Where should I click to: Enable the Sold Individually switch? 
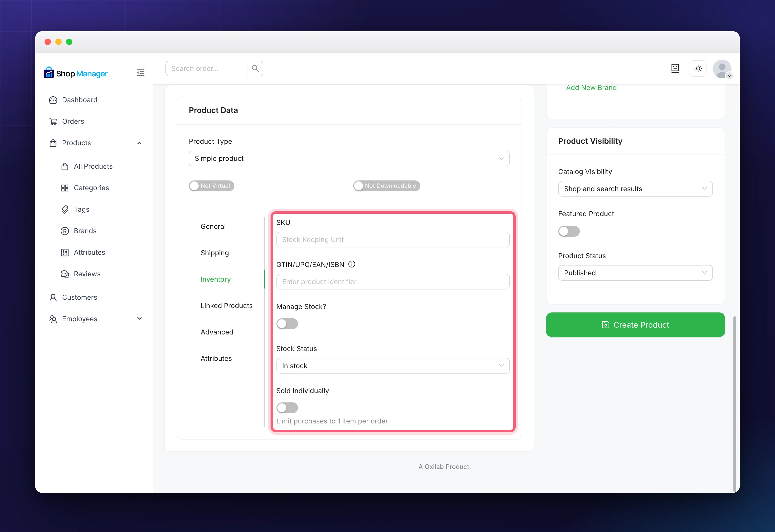[287, 408]
